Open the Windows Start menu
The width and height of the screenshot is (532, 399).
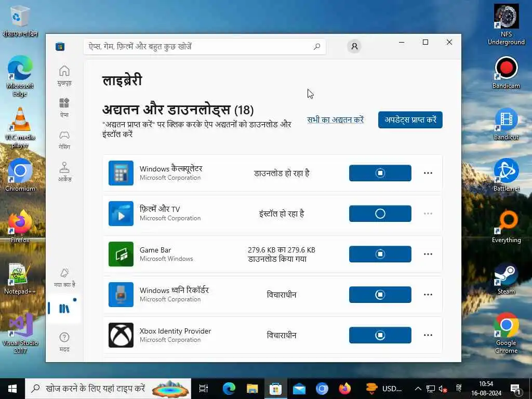click(12, 389)
